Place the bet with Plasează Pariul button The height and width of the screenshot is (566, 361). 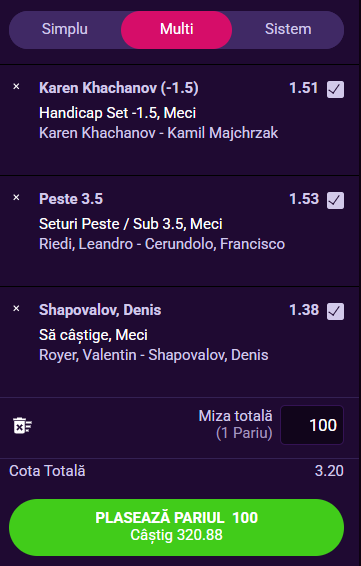[x=177, y=527]
